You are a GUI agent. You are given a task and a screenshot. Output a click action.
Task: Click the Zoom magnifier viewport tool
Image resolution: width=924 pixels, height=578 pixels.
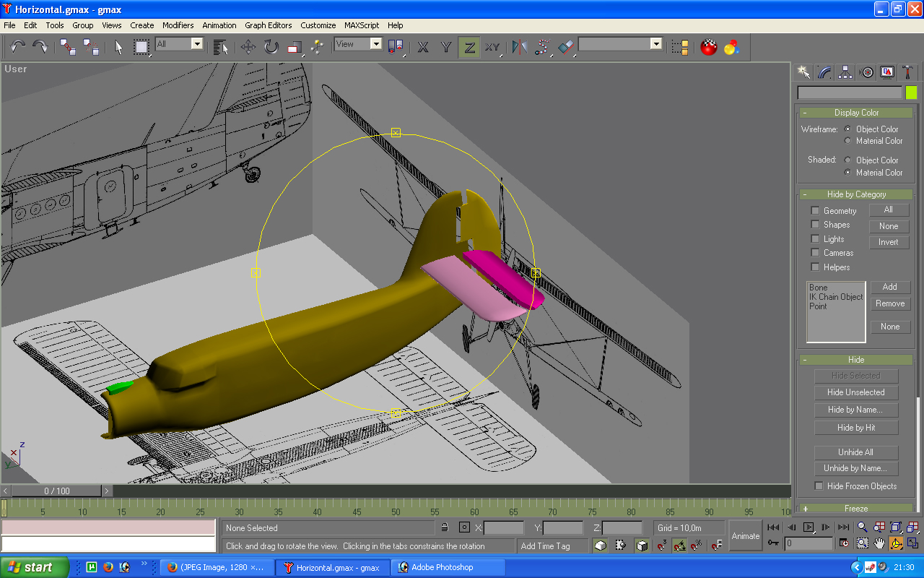coord(863,527)
